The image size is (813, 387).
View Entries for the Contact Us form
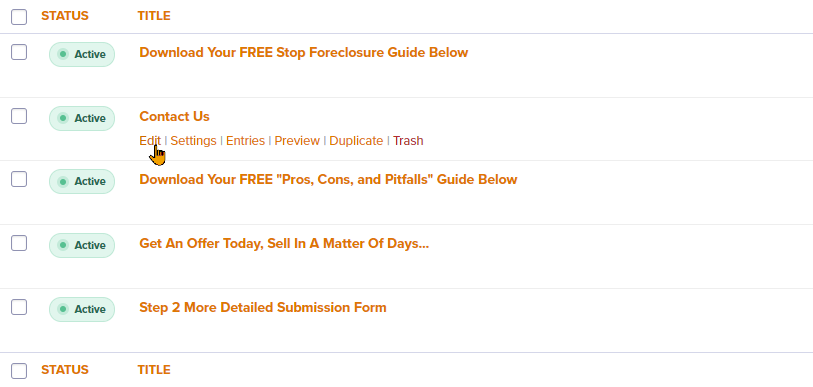click(x=245, y=141)
